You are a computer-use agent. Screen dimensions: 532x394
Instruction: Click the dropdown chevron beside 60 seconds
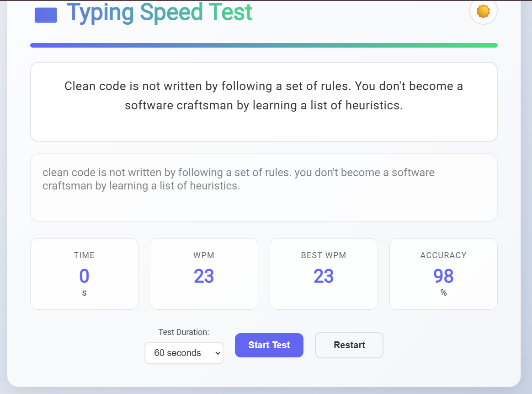coord(218,353)
